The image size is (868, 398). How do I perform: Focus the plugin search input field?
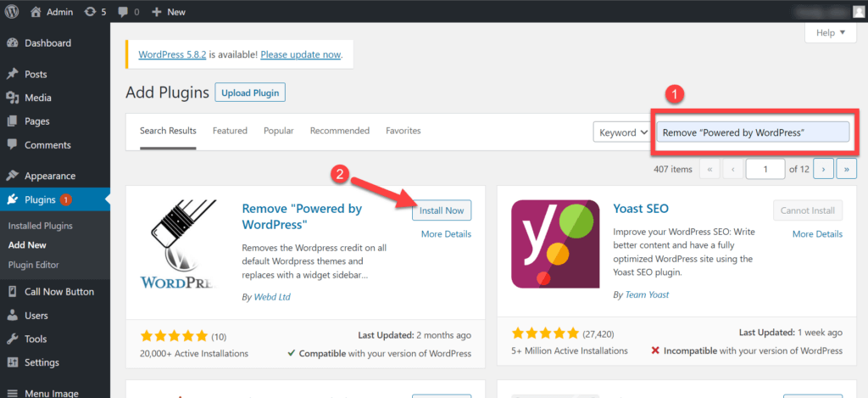pos(753,132)
